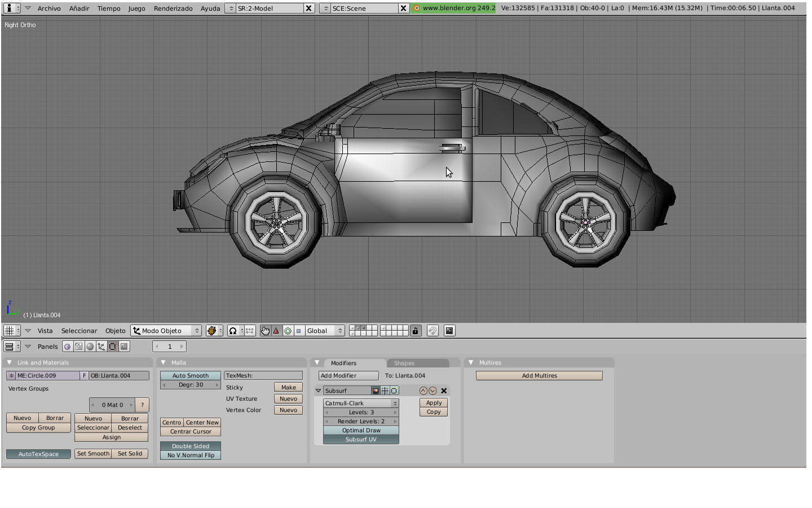Select the translate manipulator triangle icon
This screenshot has height=508, width=812.
pyautogui.click(x=276, y=331)
